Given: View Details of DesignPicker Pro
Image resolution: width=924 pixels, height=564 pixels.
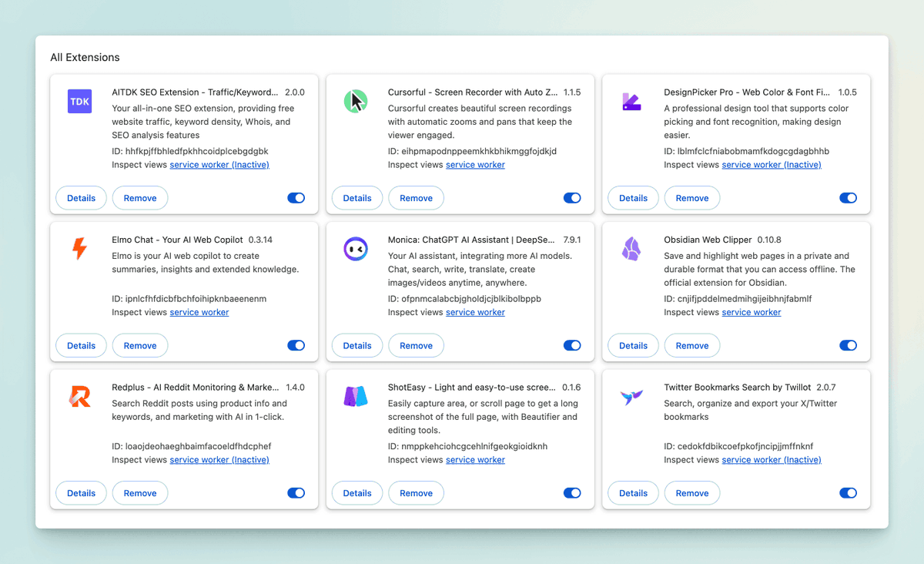Looking at the screenshot, I should coord(633,198).
